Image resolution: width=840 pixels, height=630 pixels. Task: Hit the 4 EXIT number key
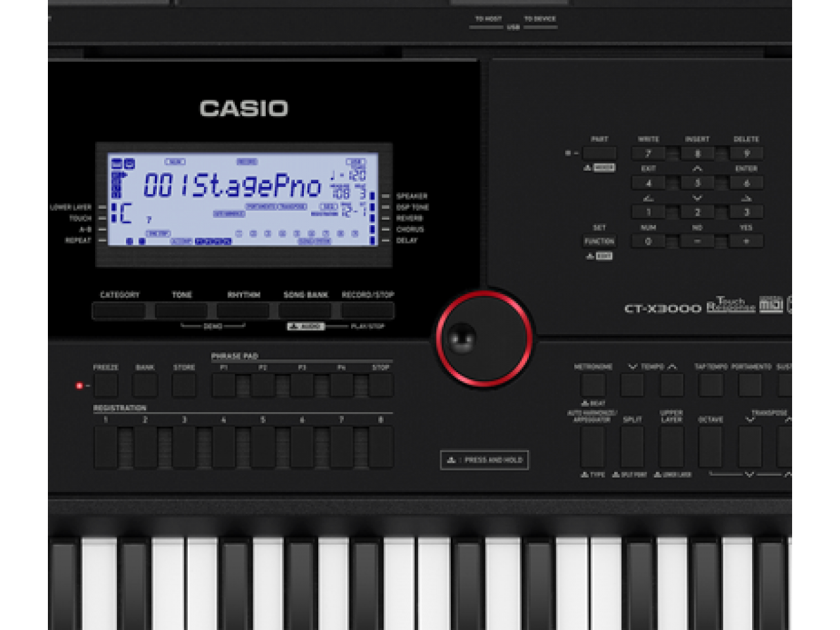click(648, 183)
